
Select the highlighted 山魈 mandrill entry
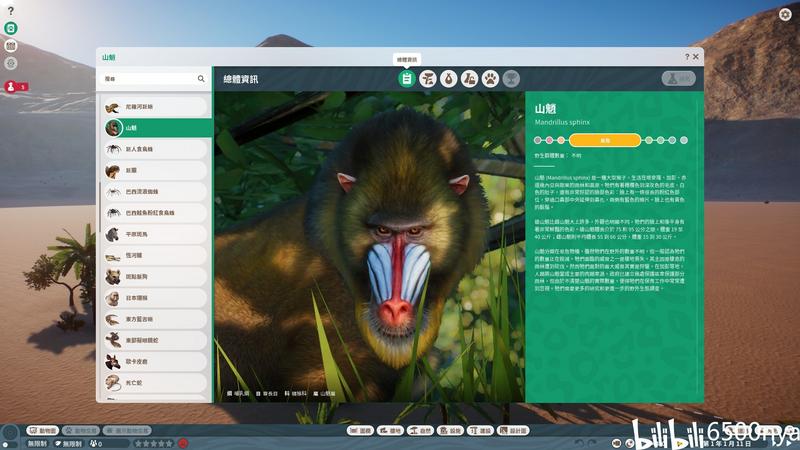click(158, 128)
